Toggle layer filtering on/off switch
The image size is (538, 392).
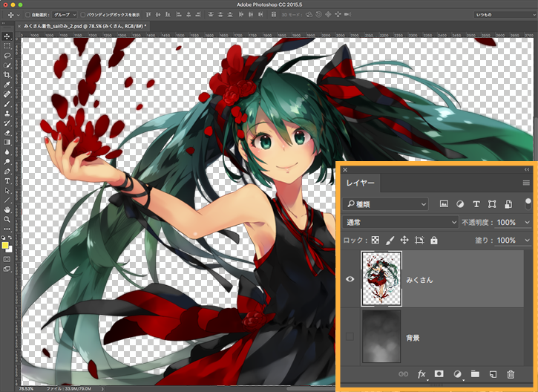pos(528,204)
